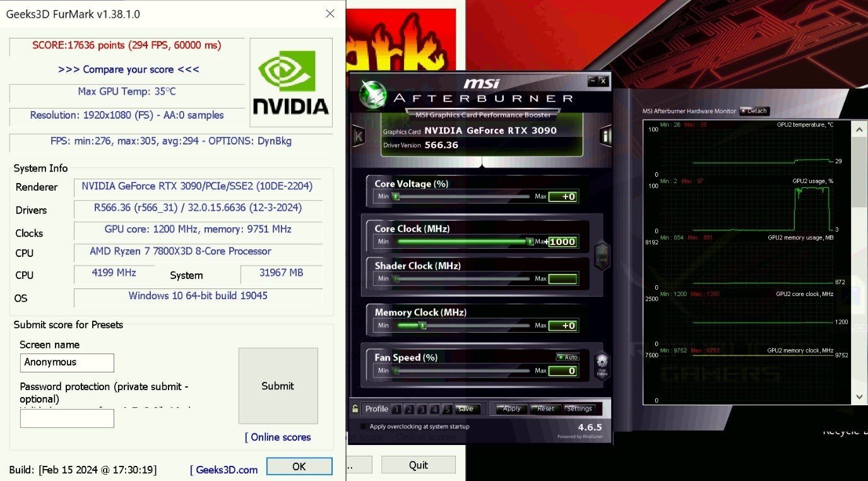Click the FPS min/max/avg line
The height and width of the screenshot is (481, 868).
[171, 141]
